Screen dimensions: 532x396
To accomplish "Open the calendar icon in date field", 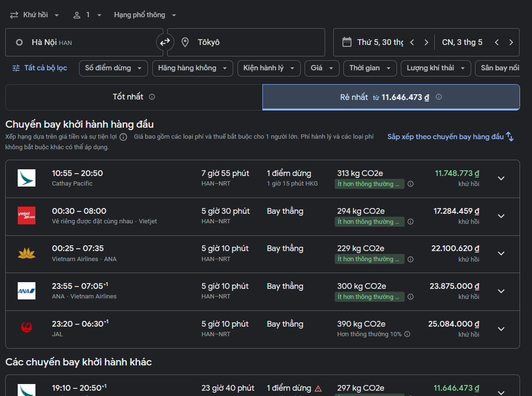I will pyautogui.click(x=347, y=42).
